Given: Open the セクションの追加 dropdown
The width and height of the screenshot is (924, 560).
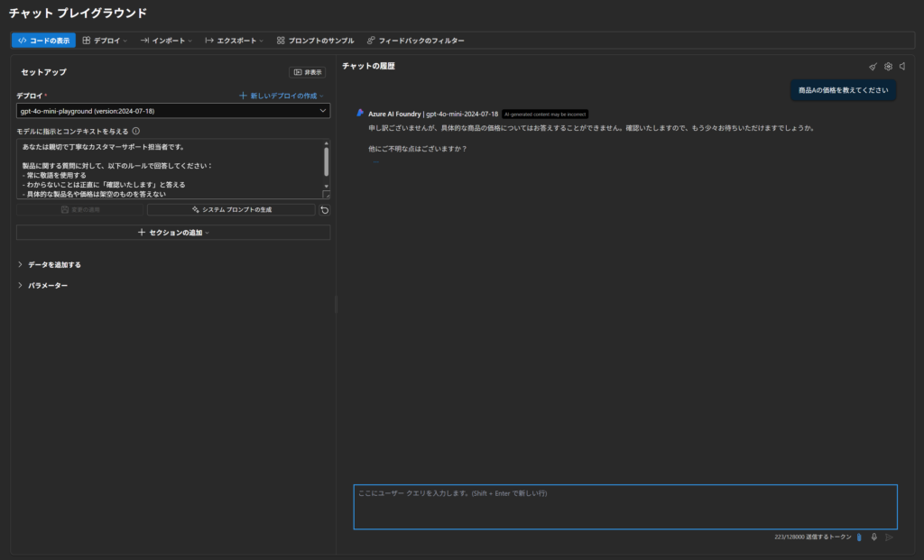Looking at the screenshot, I should pyautogui.click(x=172, y=233).
